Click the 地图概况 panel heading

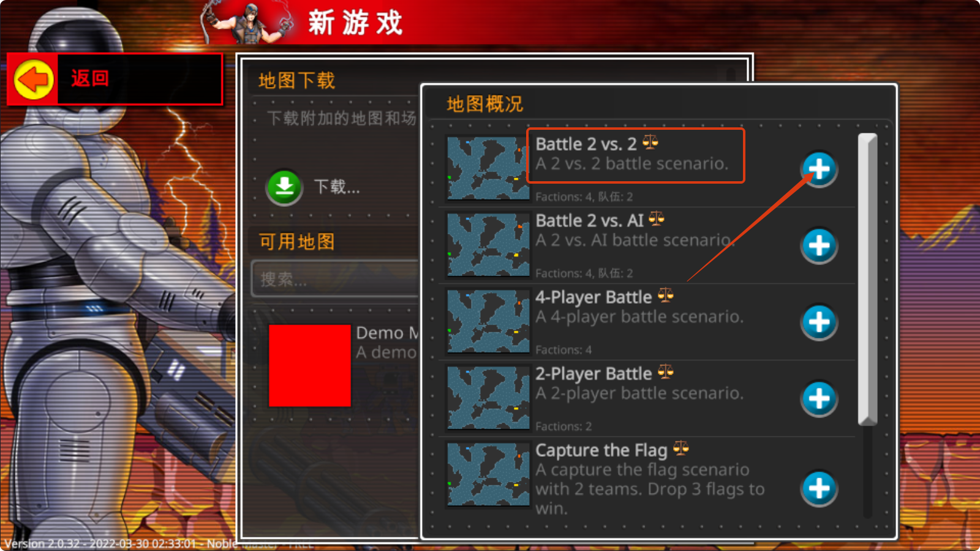point(485,104)
